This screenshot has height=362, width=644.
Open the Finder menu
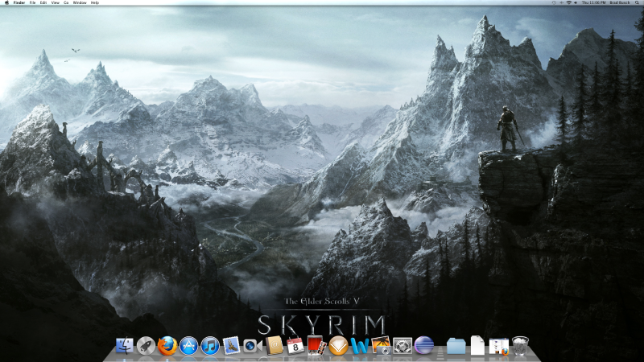[19, 2]
